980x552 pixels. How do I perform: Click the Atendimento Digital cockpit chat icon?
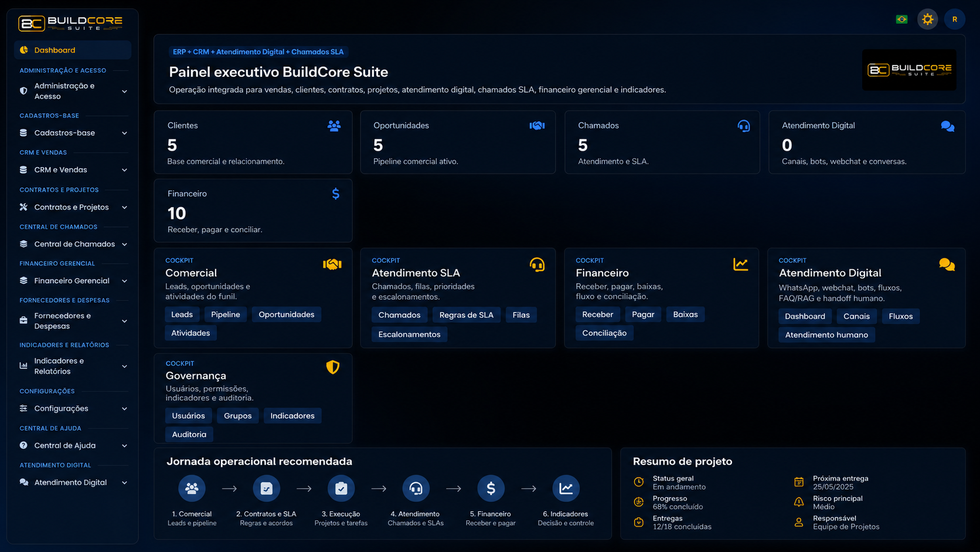[x=947, y=265]
